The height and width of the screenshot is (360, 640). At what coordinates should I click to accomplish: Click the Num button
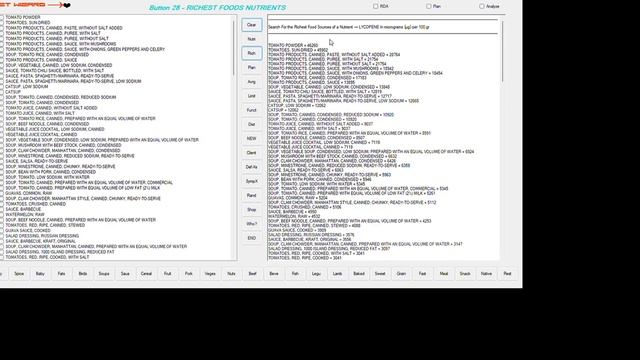251,39
